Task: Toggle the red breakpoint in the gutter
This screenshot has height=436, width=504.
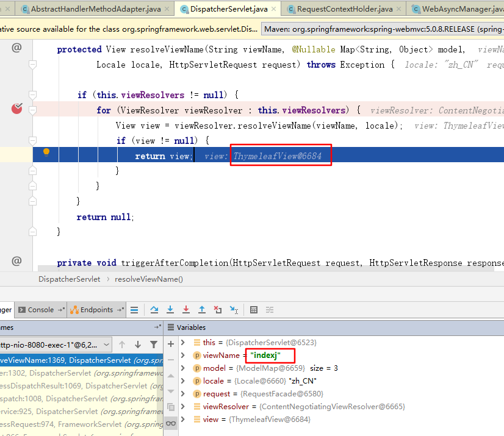Action: click(x=16, y=109)
